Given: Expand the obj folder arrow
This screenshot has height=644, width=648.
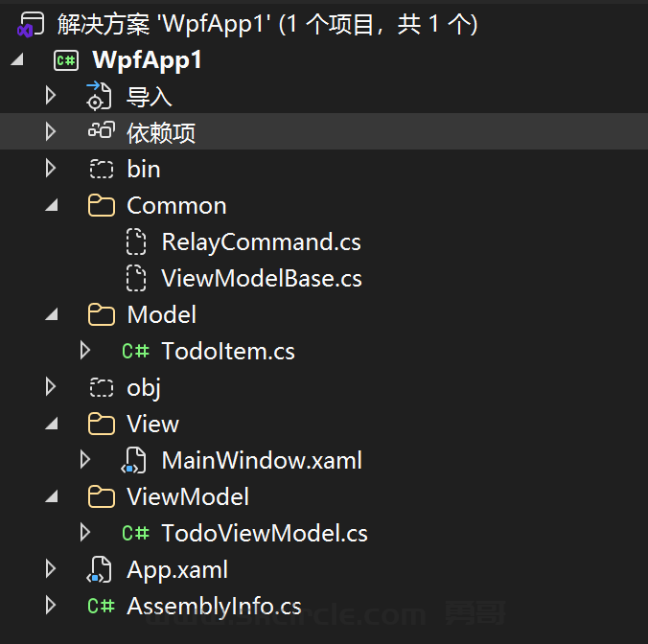Looking at the screenshot, I should tap(51, 387).
